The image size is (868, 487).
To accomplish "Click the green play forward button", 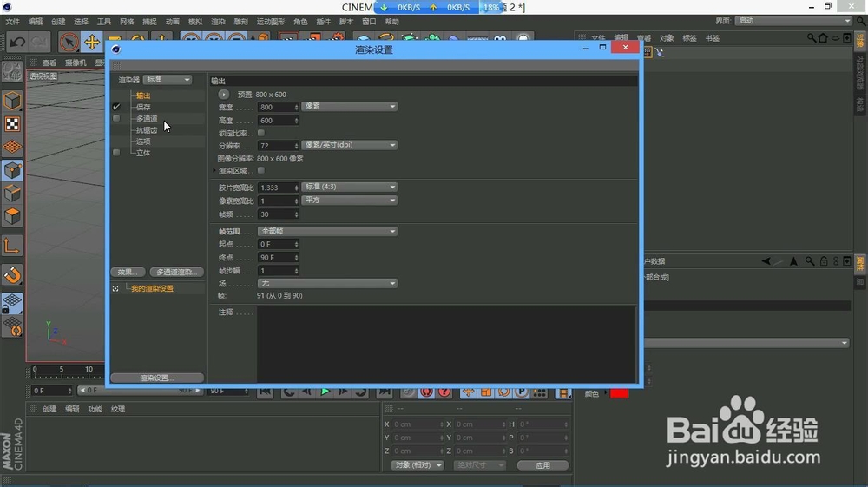I will (325, 392).
